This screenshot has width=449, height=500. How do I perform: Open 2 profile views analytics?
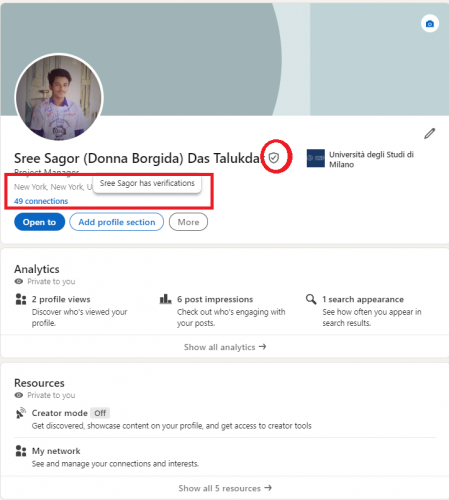(61, 299)
